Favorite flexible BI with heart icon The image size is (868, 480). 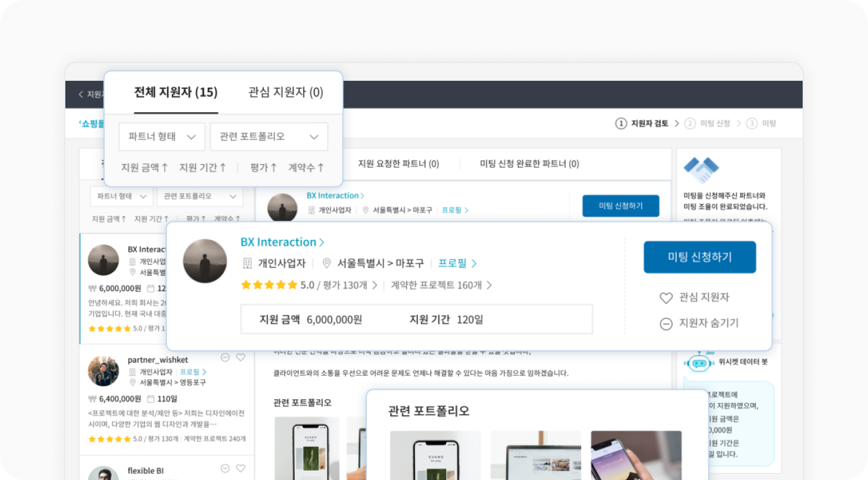[240, 468]
